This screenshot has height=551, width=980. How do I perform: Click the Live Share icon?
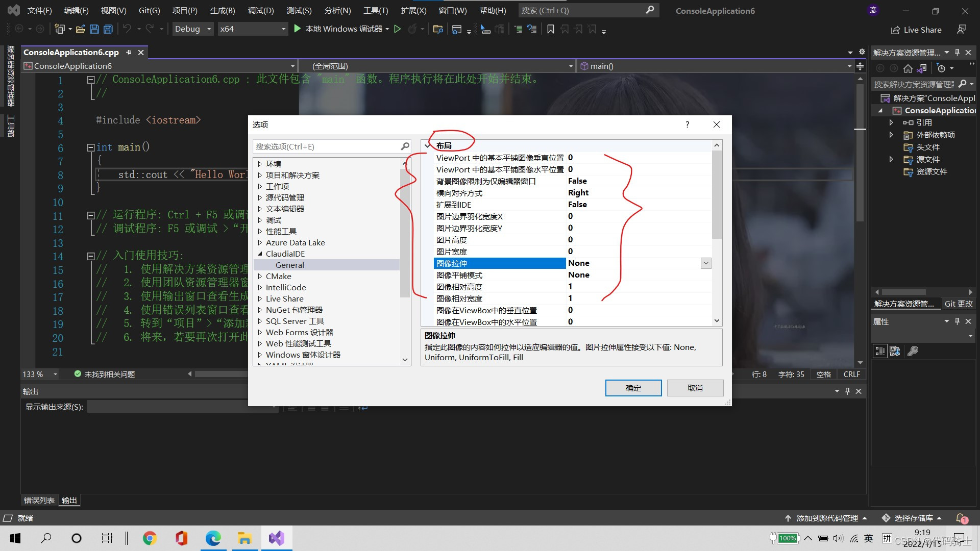point(895,30)
